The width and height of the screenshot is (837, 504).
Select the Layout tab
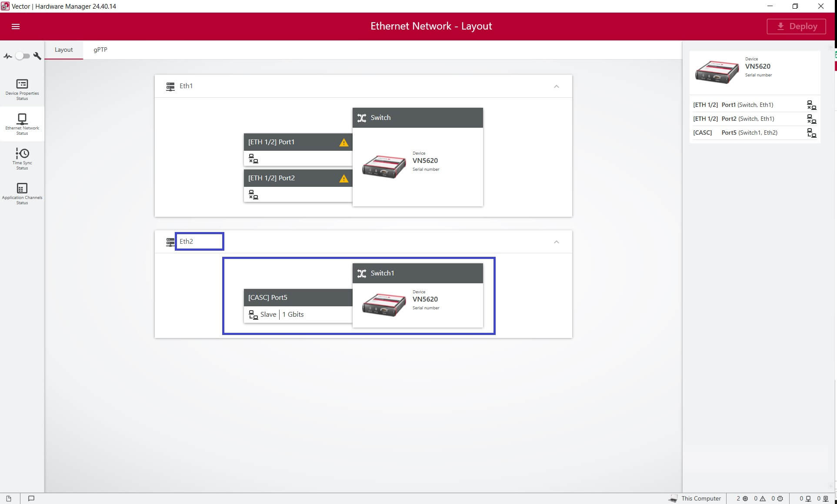[63, 50]
